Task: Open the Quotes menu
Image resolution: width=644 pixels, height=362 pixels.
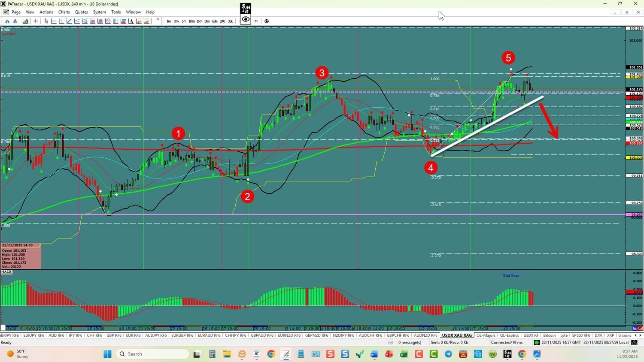Action: point(82,12)
